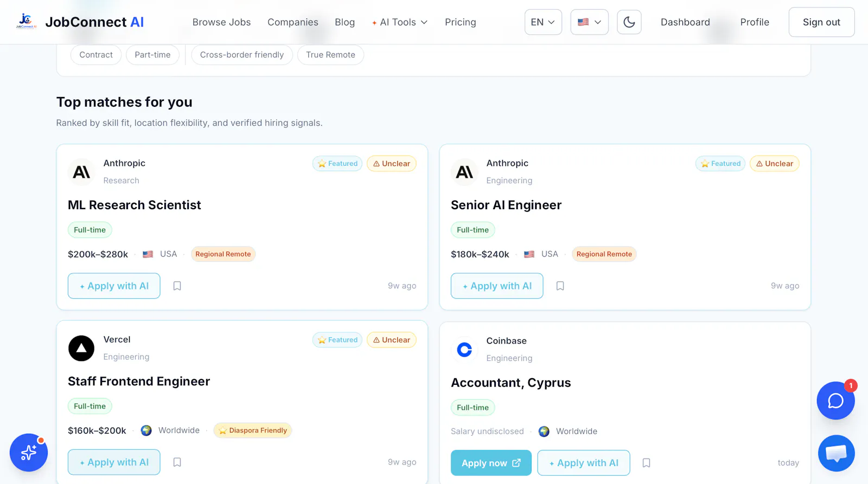
Task: Click Unclear badge on ML Research Scientist
Action: click(392, 164)
